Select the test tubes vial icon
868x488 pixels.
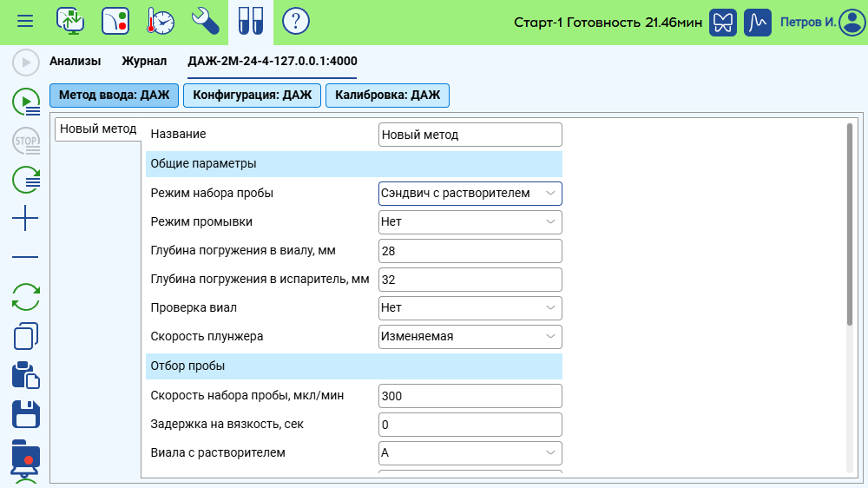(x=251, y=21)
